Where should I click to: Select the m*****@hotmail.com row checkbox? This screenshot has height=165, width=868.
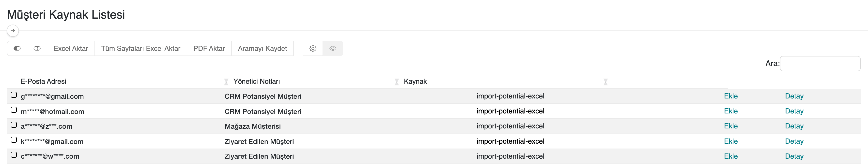click(14, 110)
